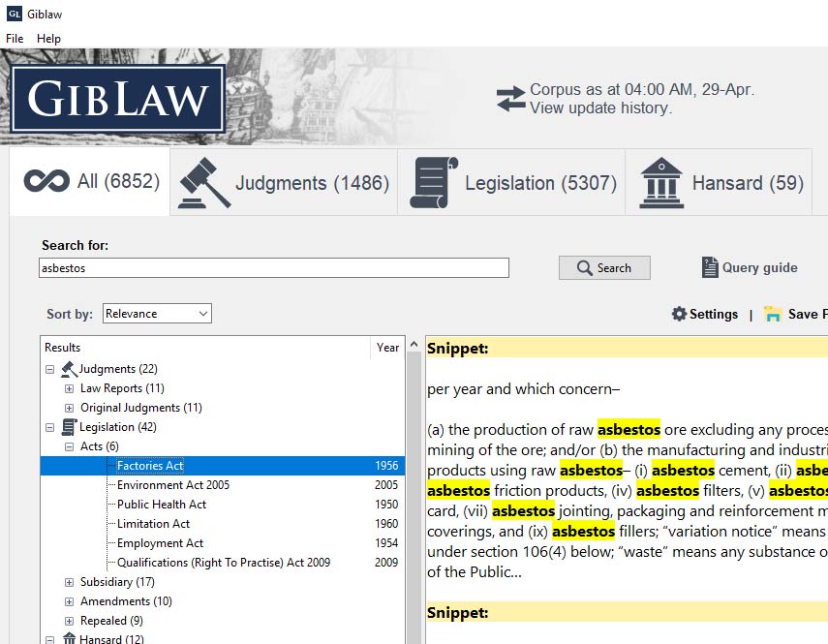
Task: Select the Hansard (12) tree label
Action: click(x=111, y=639)
